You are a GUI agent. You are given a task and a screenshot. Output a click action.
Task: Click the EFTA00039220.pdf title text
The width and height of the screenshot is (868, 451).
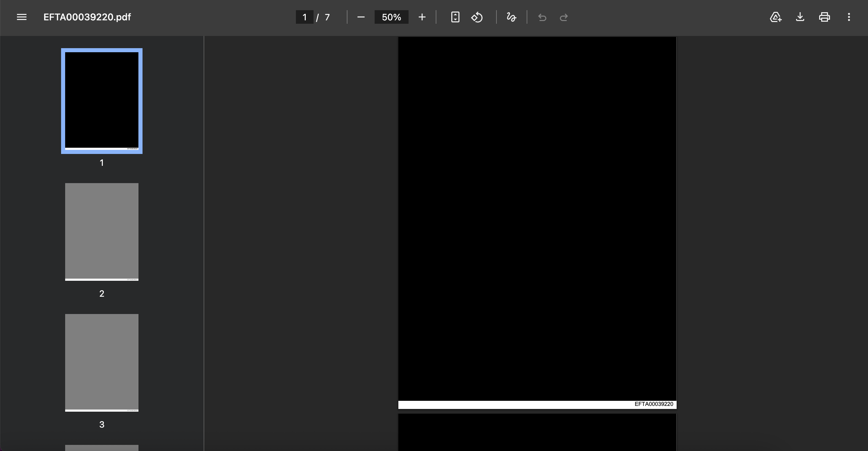[87, 17]
